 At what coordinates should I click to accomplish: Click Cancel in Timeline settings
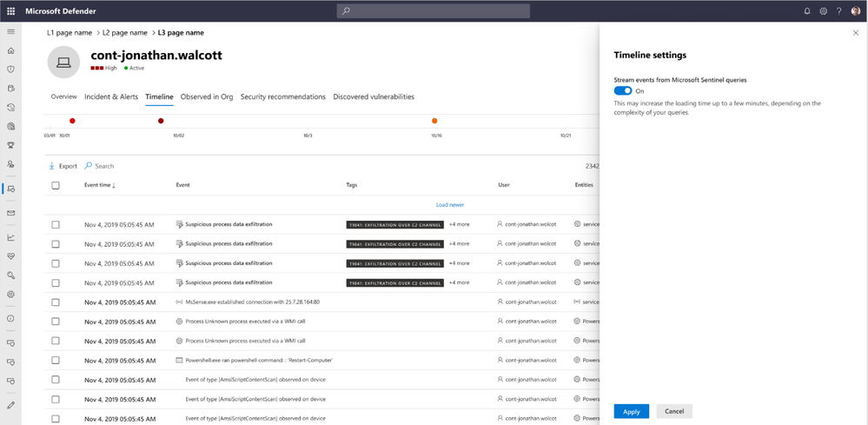pos(674,412)
